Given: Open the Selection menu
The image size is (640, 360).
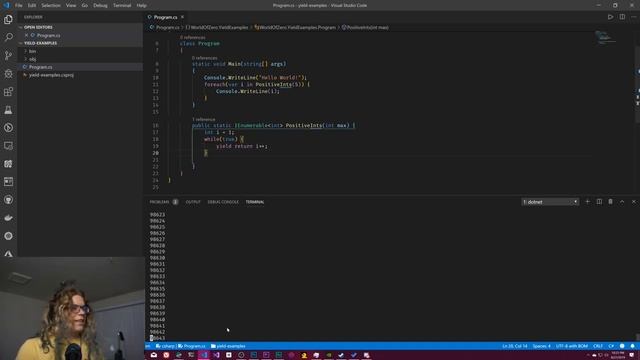Looking at the screenshot, I should pos(51,5).
